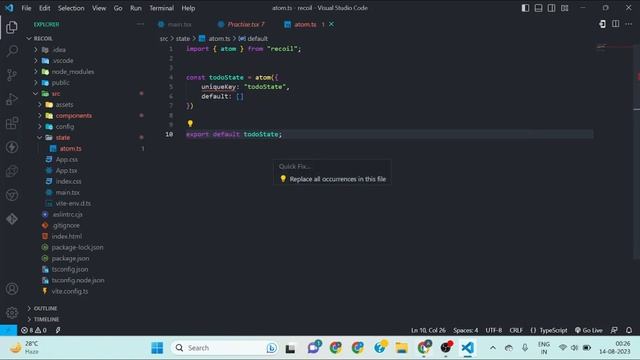
Task: Change Spaces: 4 indentation setting
Action: click(465, 330)
